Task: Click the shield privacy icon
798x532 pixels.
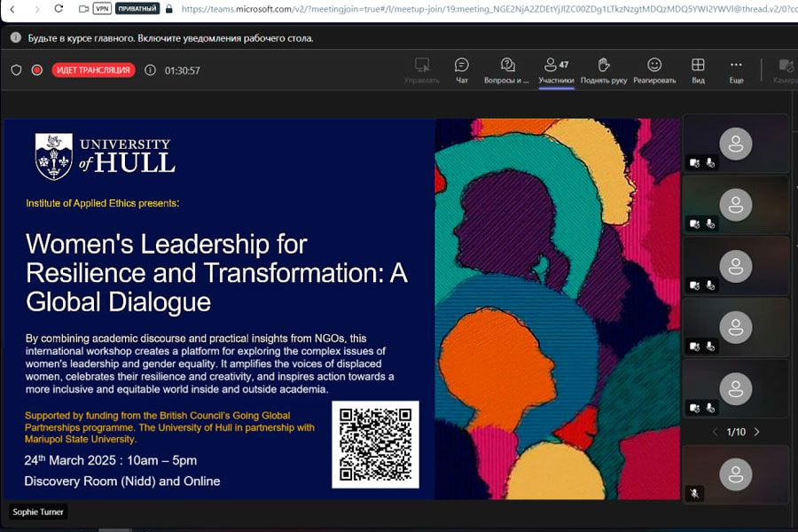Action: (x=16, y=70)
